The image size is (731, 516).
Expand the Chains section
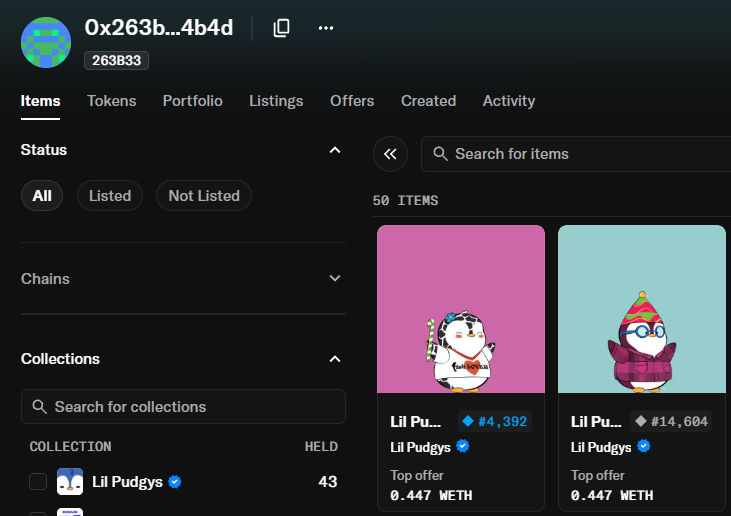(x=183, y=279)
